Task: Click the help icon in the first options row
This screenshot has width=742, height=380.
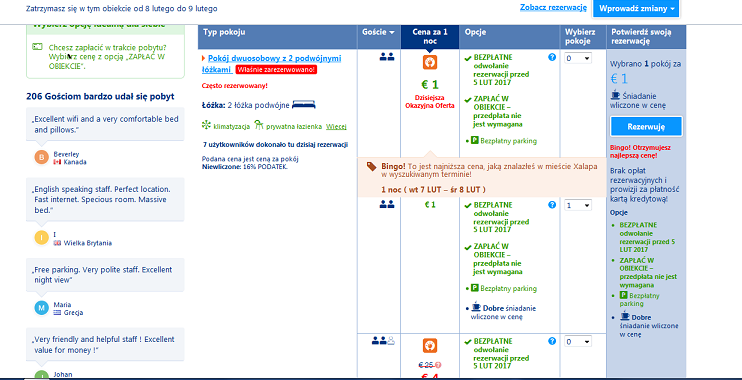Action: [552, 58]
